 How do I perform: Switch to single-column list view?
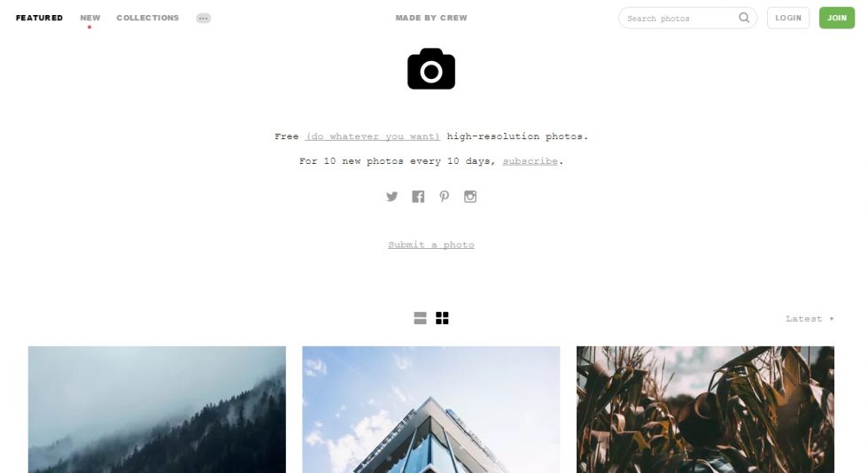click(x=420, y=318)
